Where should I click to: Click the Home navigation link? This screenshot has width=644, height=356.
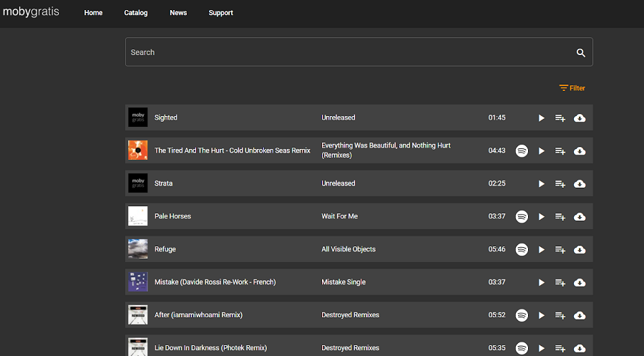pos(94,13)
